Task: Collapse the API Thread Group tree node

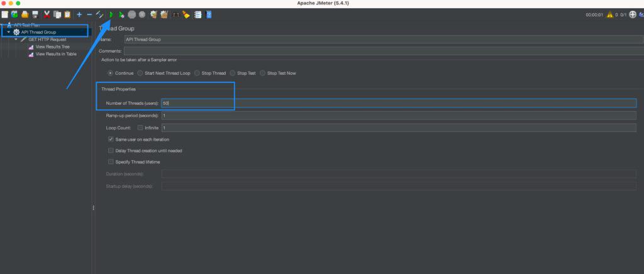Action: tap(9, 32)
